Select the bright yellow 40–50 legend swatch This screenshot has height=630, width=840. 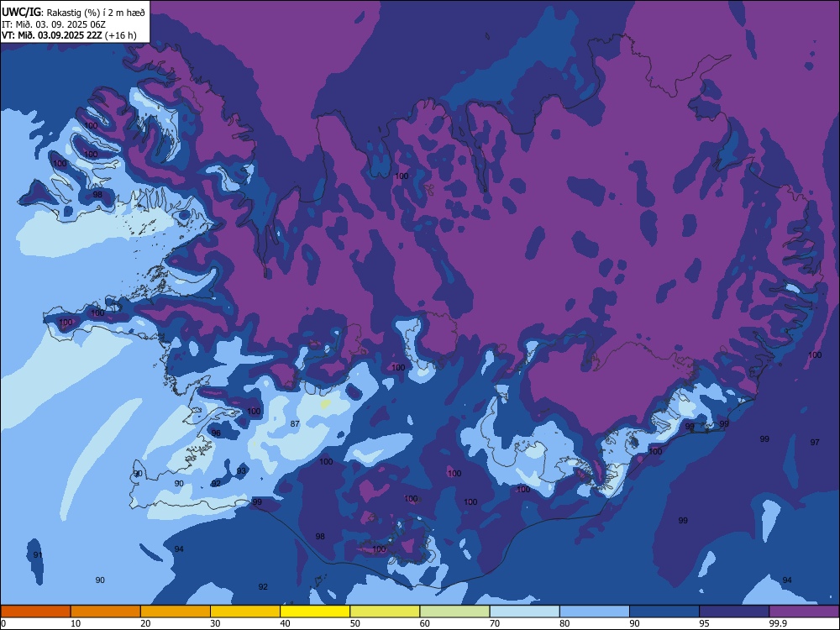(315, 612)
